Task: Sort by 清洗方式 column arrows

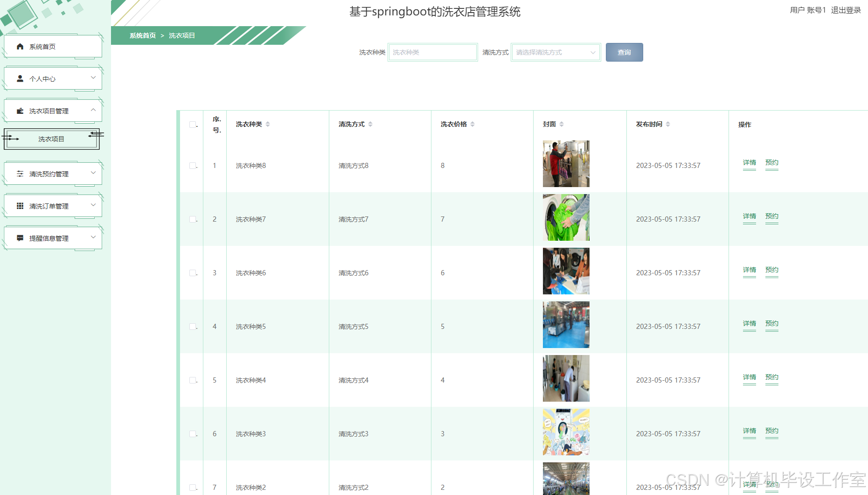Action: 370,124
